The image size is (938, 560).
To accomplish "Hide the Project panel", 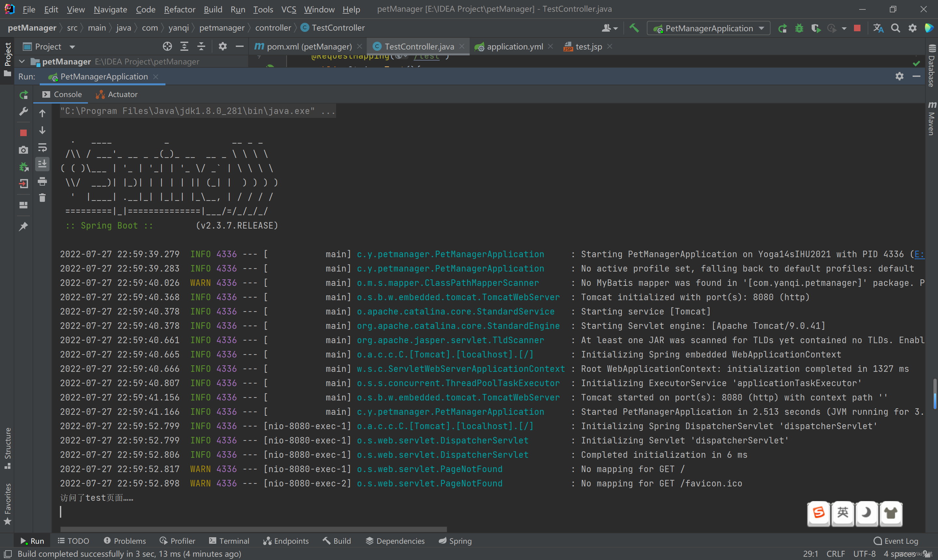I will click(x=239, y=47).
